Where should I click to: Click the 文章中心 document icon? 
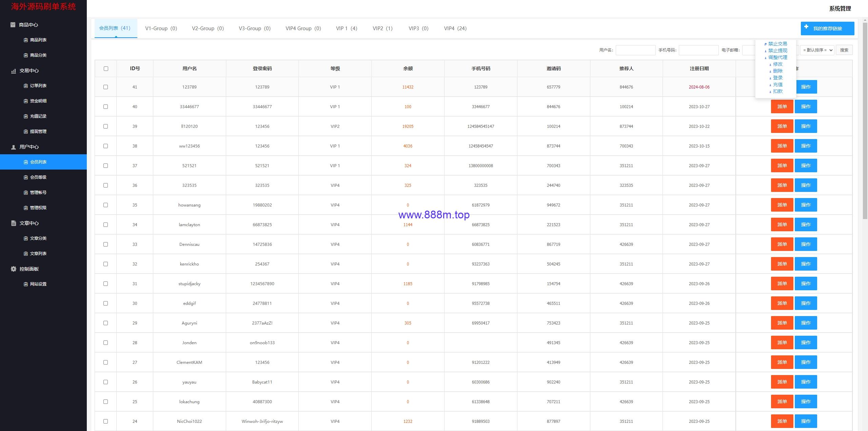[14, 223]
